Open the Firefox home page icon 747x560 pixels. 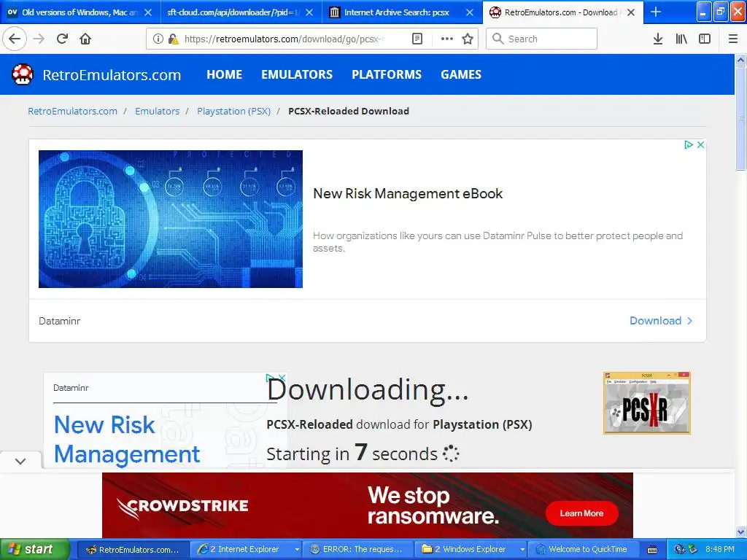85,39
